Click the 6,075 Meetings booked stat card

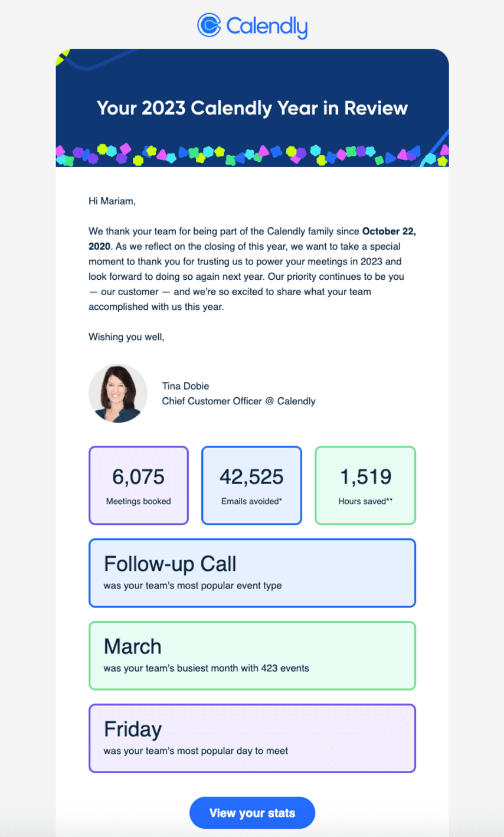point(138,485)
